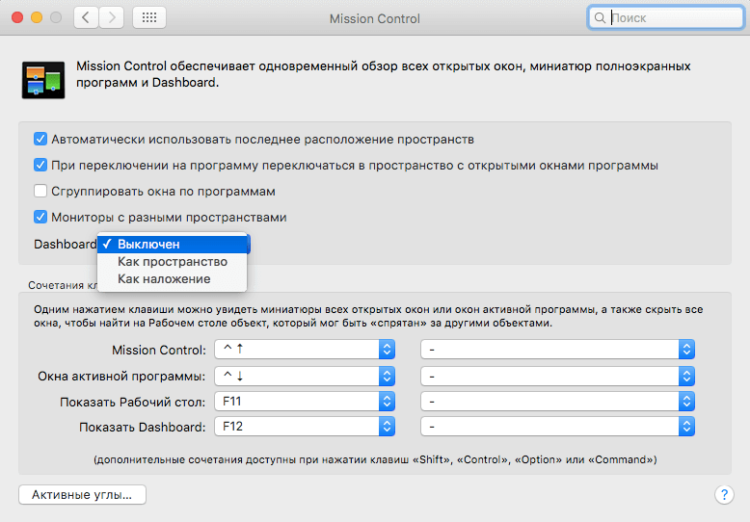This screenshot has height=522, width=750.
Task: Open Окна активной программы keyboard shortcut dropdown
Action: click(x=305, y=376)
